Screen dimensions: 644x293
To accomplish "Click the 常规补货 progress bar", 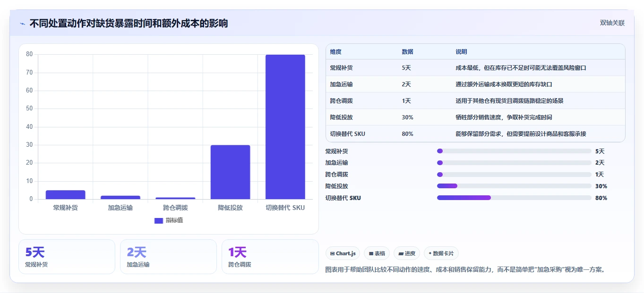I will click(x=514, y=151).
